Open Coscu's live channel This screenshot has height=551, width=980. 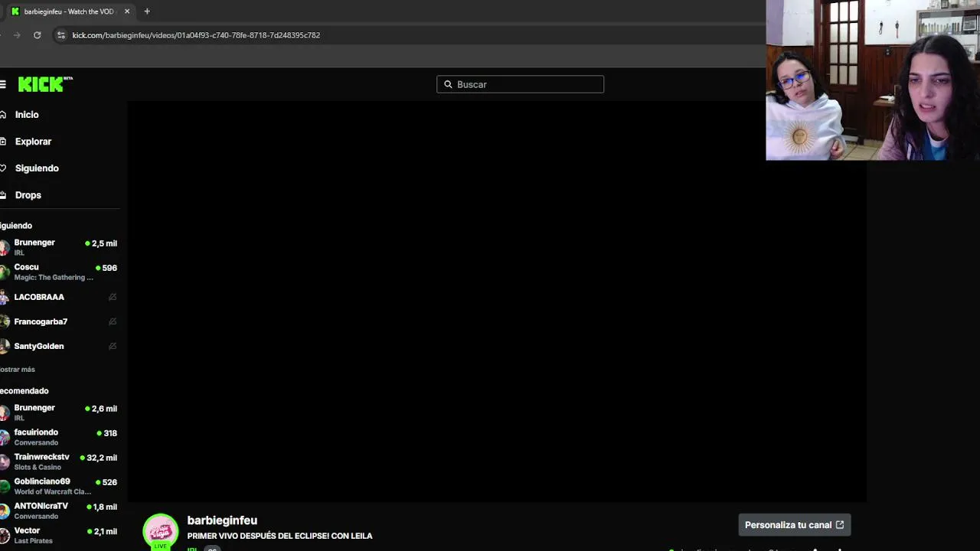coord(60,272)
